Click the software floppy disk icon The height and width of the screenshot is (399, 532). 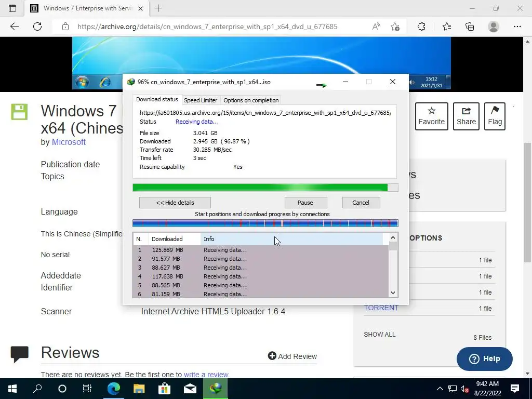(x=19, y=112)
